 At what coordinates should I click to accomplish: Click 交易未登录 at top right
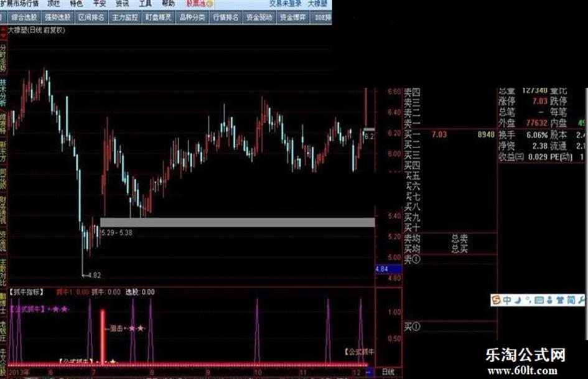pos(286,4)
